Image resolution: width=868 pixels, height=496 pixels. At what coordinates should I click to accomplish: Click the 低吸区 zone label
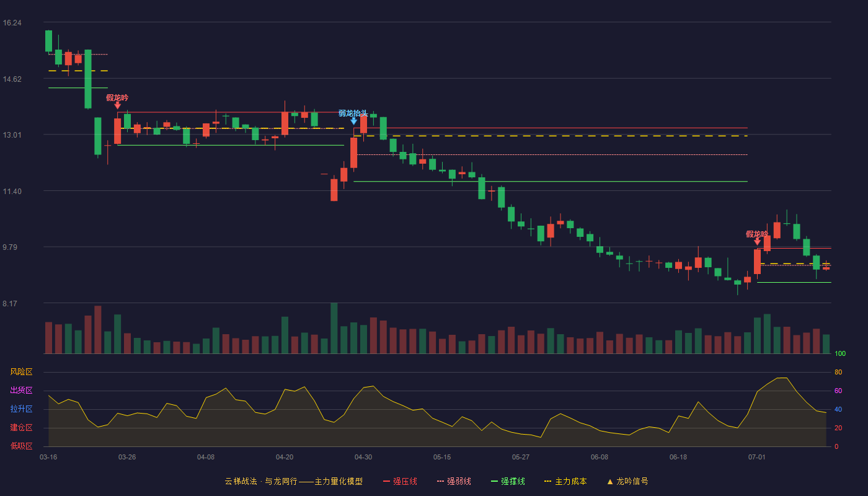click(x=21, y=446)
